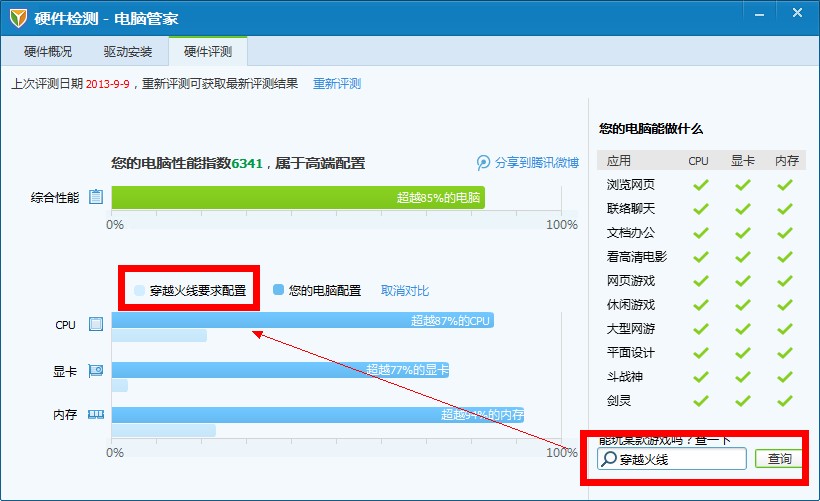
Task: Click the 网页游戏 row label
Action: (x=631, y=281)
